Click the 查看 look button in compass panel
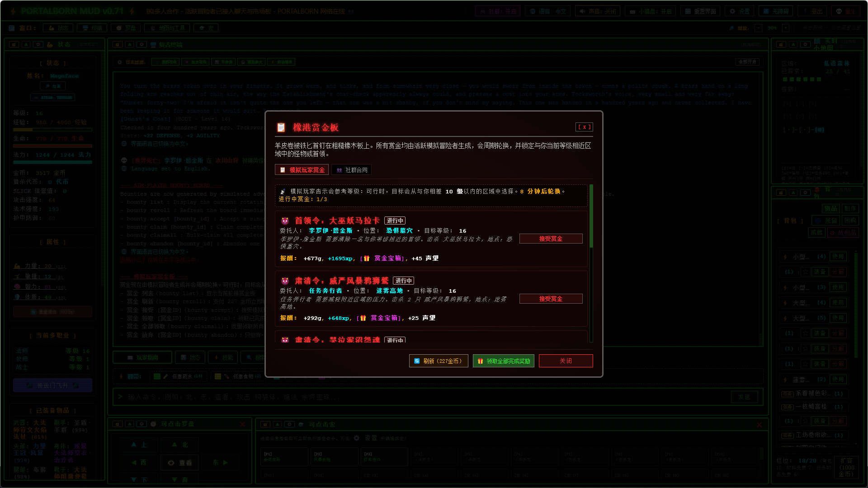Image resolution: width=868 pixels, height=488 pixels. tap(180, 463)
